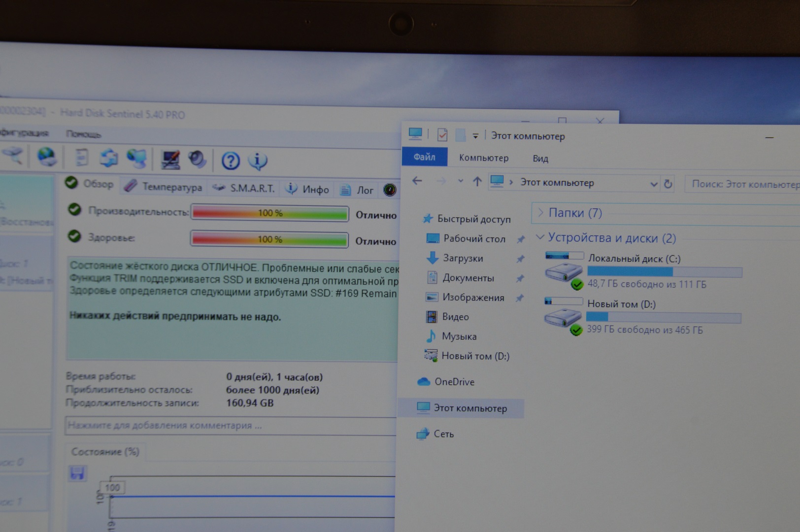Screen dimensions: 800x532
Task: Click the refresh arrows icon in Hard Disk Sentinel toolbar
Action: tap(108, 158)
